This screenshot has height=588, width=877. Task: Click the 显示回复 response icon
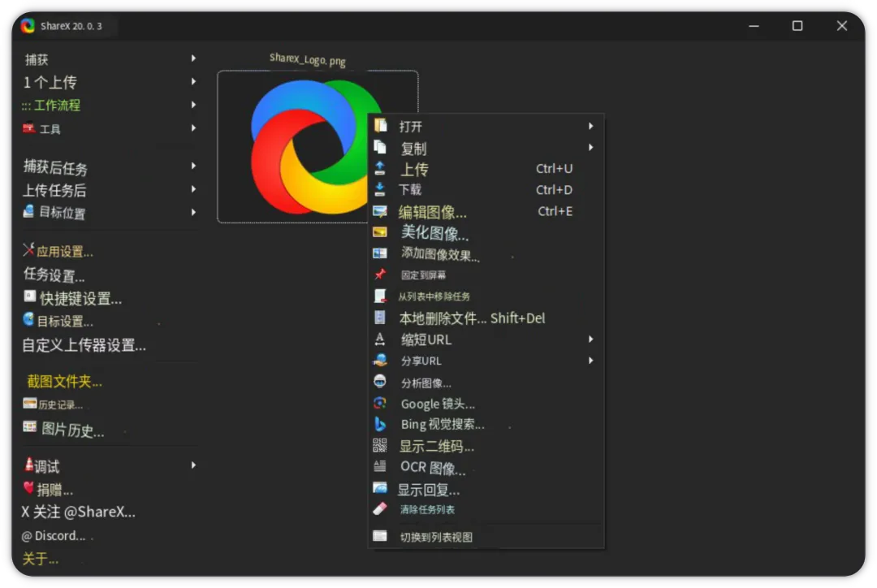tap(380, 488)
